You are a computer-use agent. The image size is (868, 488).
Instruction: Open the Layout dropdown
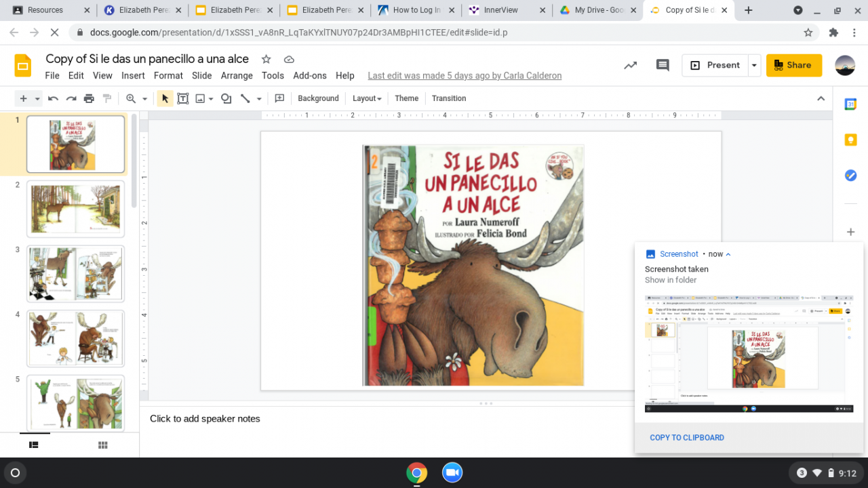pyautogui.click(x=367, y=98)
